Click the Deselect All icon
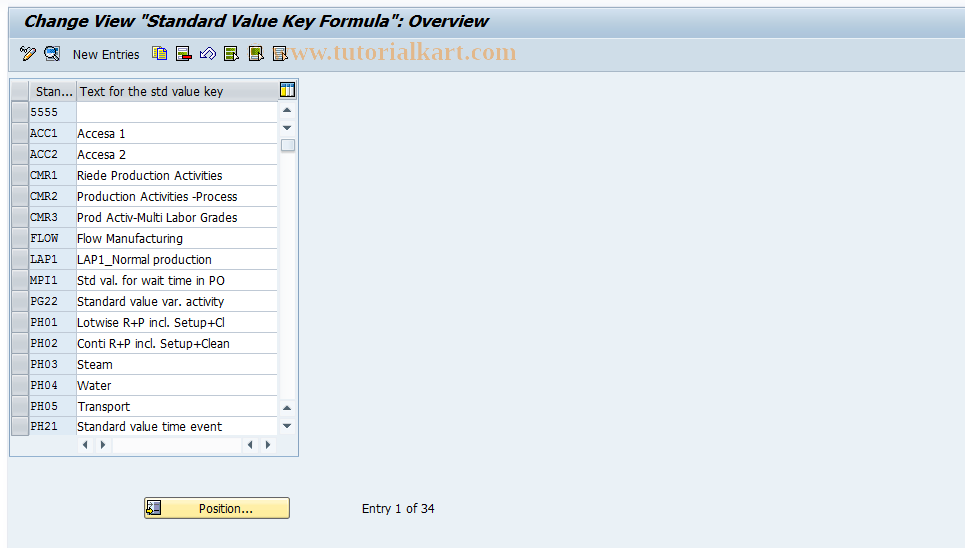 (x=280, y=54)
